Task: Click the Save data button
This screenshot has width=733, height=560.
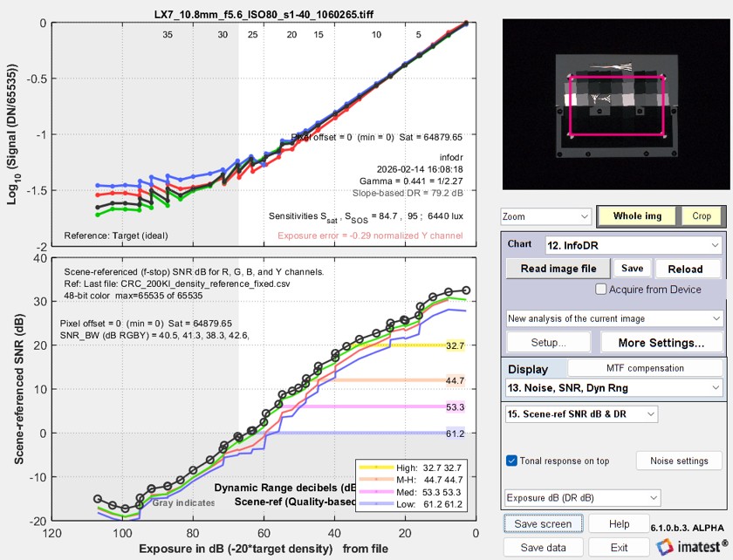Action: point(543,548)
